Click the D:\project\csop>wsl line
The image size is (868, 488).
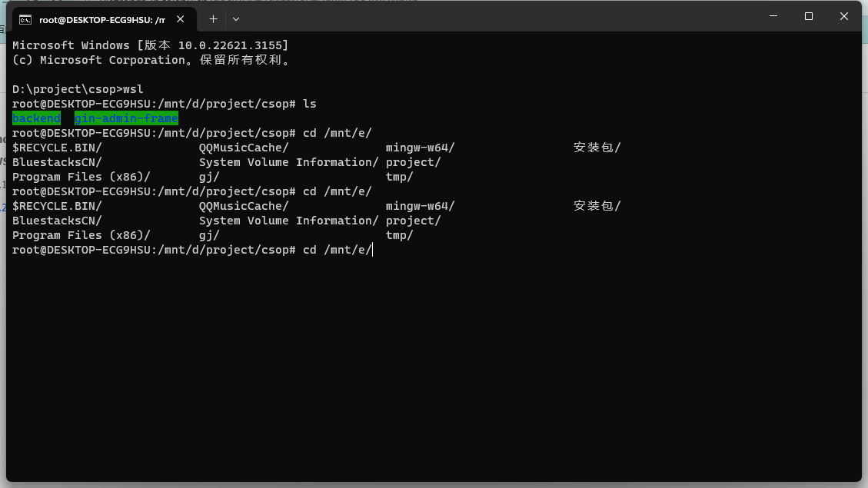click(x=78, y=90)
